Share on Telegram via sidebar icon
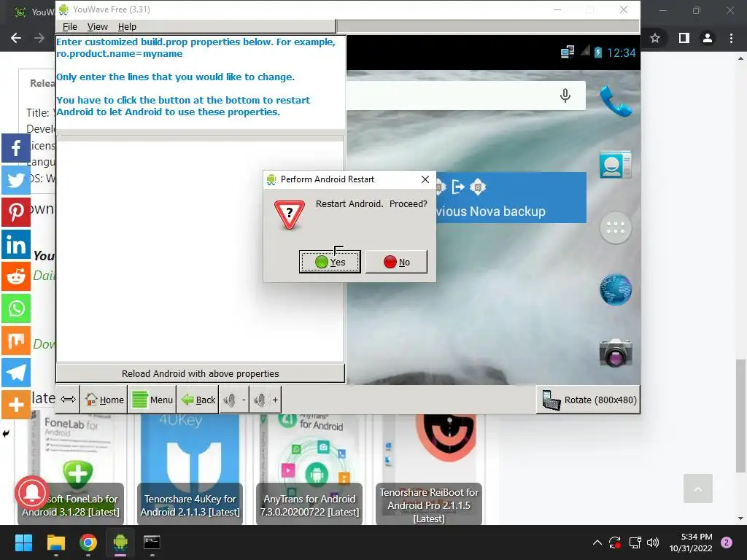 (16, 373)
